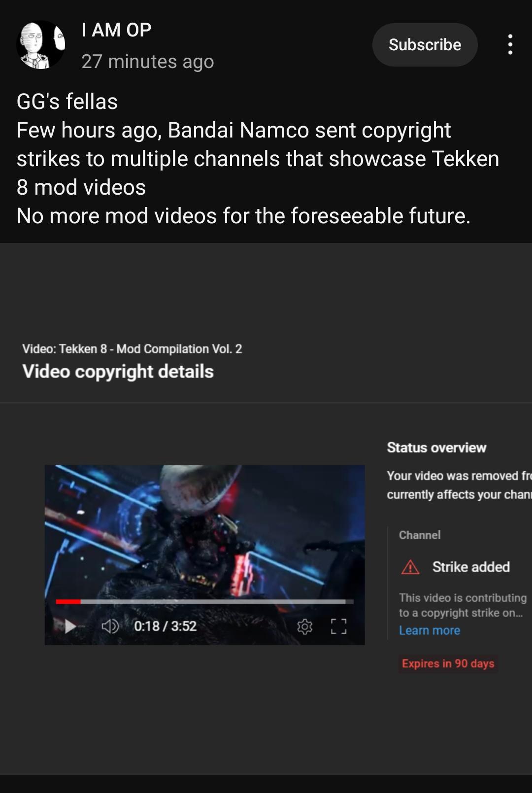Mute audio with the speaker icon
The height and width of the screenshot is (793, 532).
[110, 626]
